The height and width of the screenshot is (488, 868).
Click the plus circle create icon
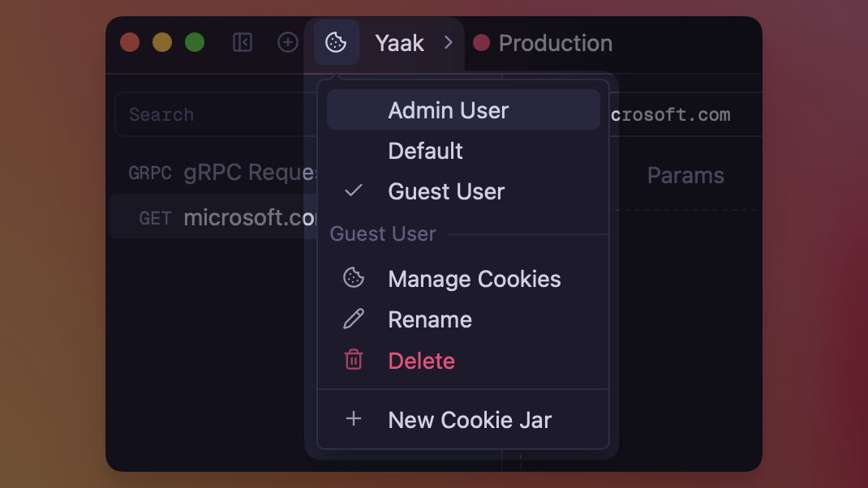288,42
